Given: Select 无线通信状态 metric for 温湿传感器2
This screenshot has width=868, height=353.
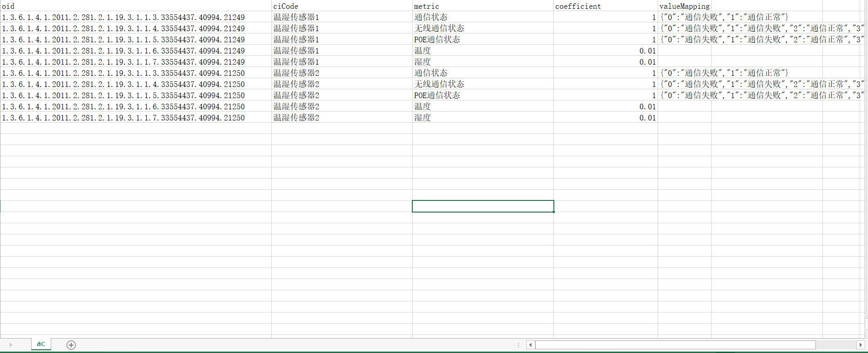Looking at the screenshot, I should (483, 84).
